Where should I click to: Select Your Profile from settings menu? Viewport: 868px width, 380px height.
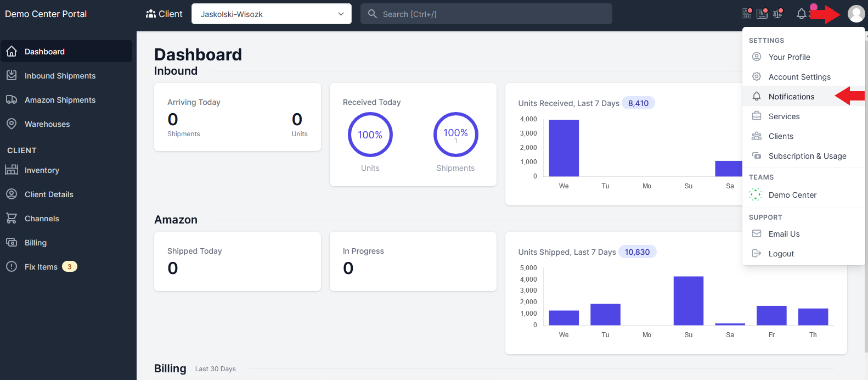click(803, 57)
